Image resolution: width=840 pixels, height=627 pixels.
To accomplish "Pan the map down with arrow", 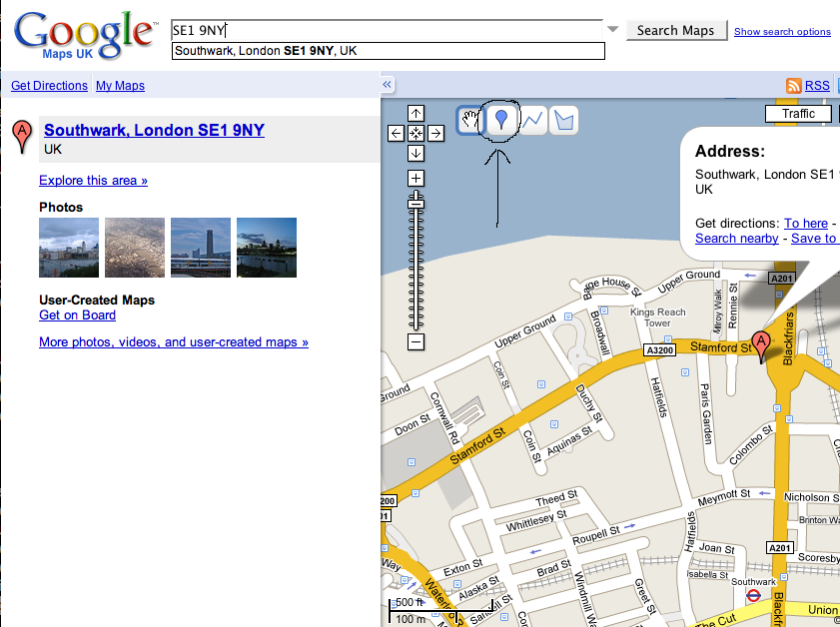I will click(417, 154).
